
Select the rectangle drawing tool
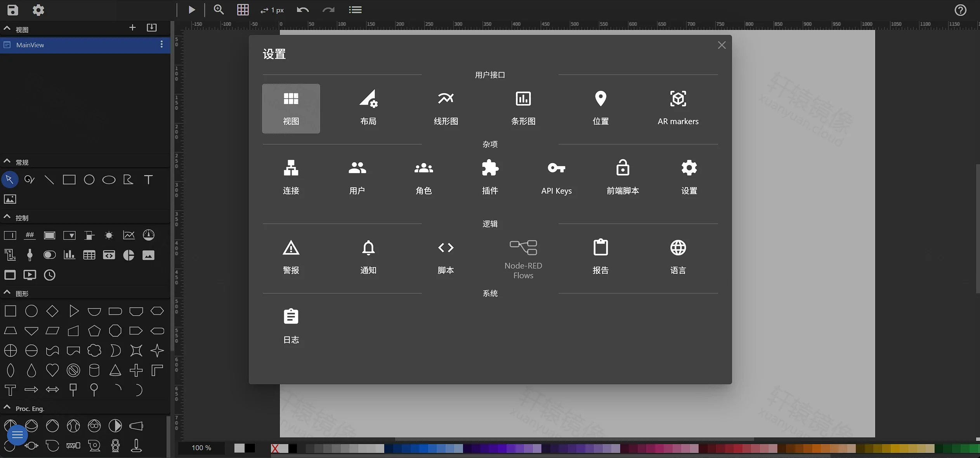69,180
